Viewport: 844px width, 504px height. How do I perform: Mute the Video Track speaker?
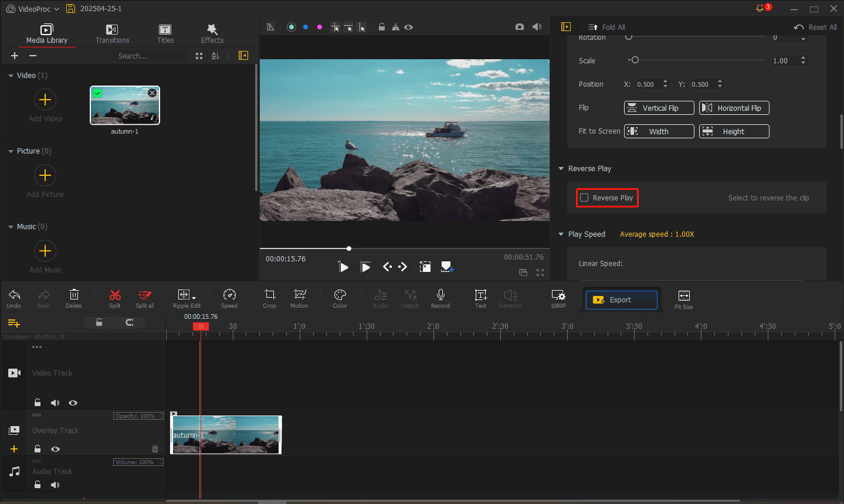[55, 403]
